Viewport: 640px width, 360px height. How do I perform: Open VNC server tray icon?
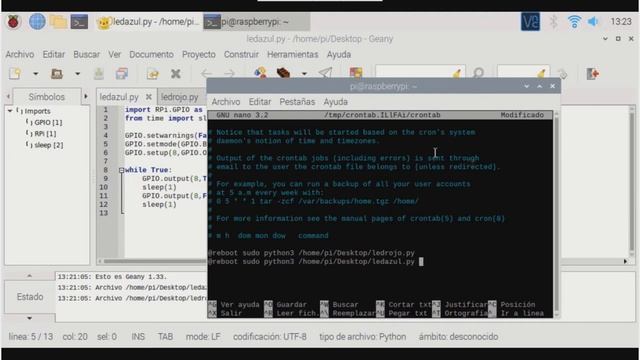click(530, 22)
